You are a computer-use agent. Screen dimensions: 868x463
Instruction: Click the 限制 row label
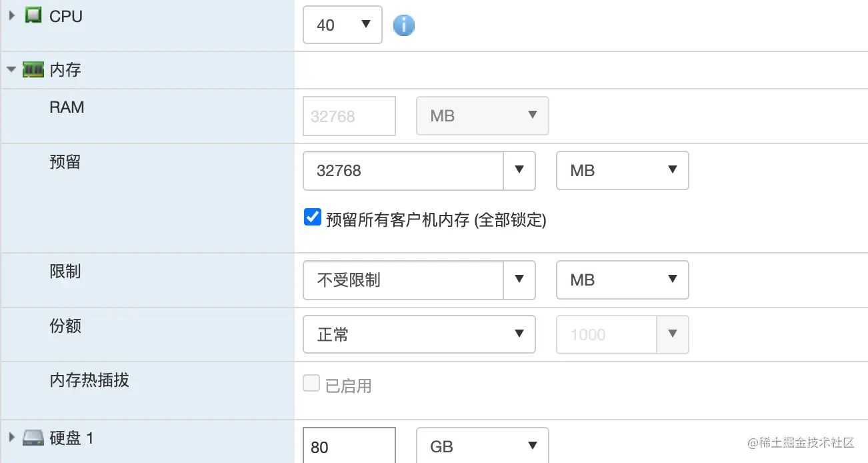[65, 272]
